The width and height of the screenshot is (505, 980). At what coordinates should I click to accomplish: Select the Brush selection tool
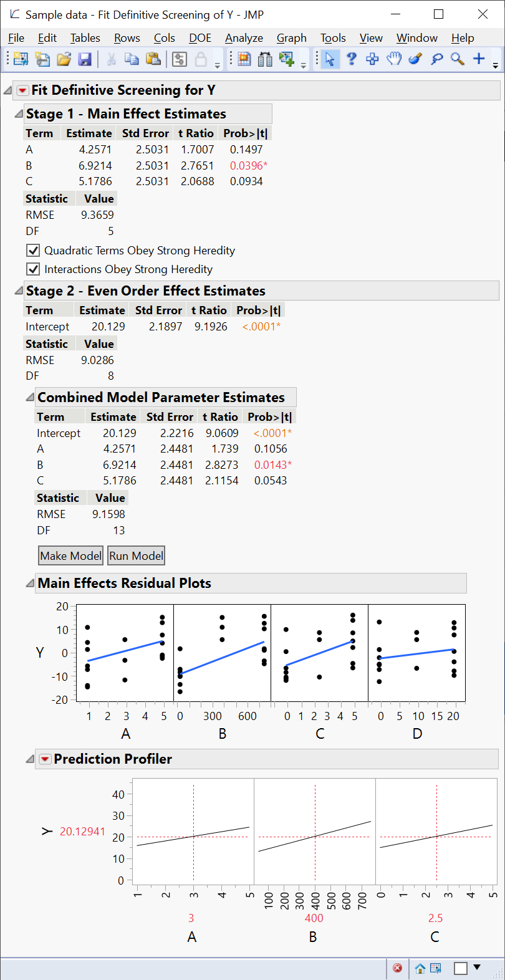tap(415, 59)
